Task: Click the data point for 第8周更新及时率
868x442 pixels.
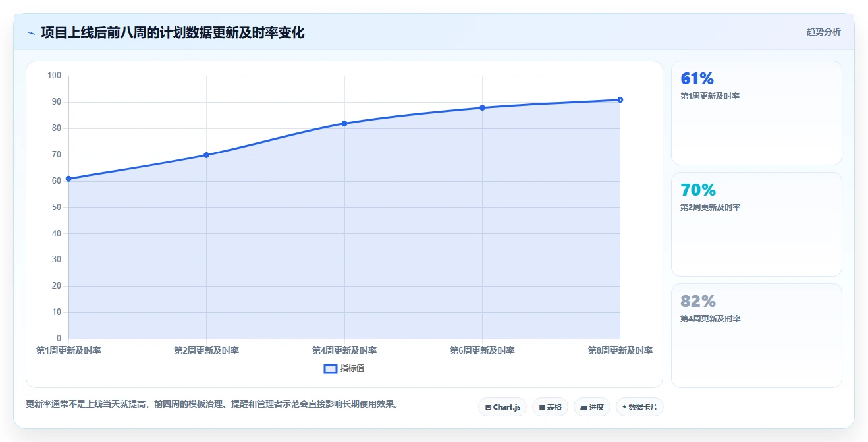Action: (620, 99)
